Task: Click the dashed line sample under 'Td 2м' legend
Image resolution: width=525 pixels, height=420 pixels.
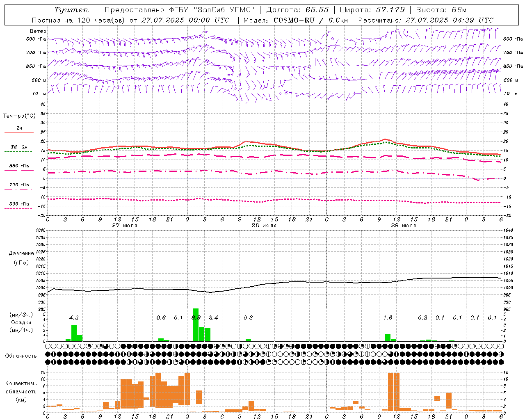Action: [19, 152]
